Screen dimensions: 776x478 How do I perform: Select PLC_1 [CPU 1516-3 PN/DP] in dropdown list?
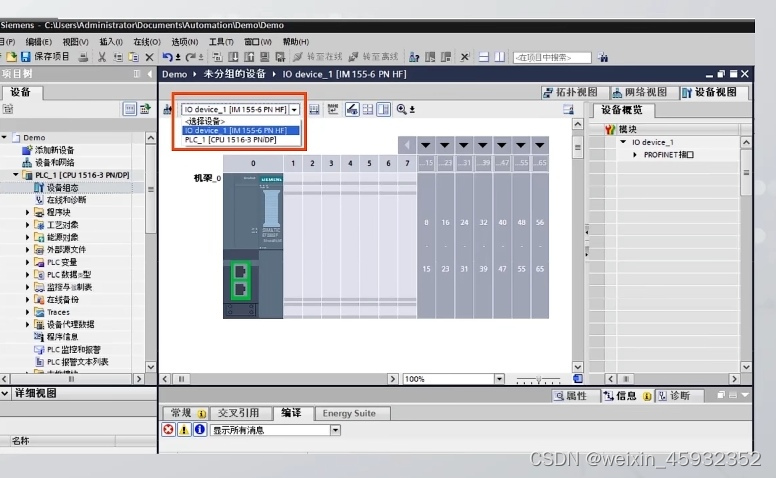click(242, 140)
